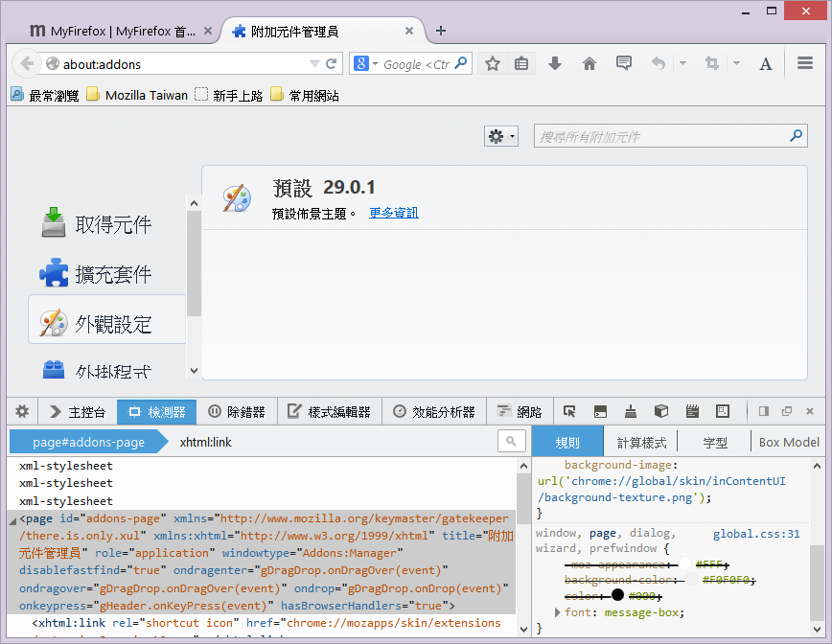Open developer tools options gear
The width and height of the screenshot is (832, 644).
tap(22, 412)
